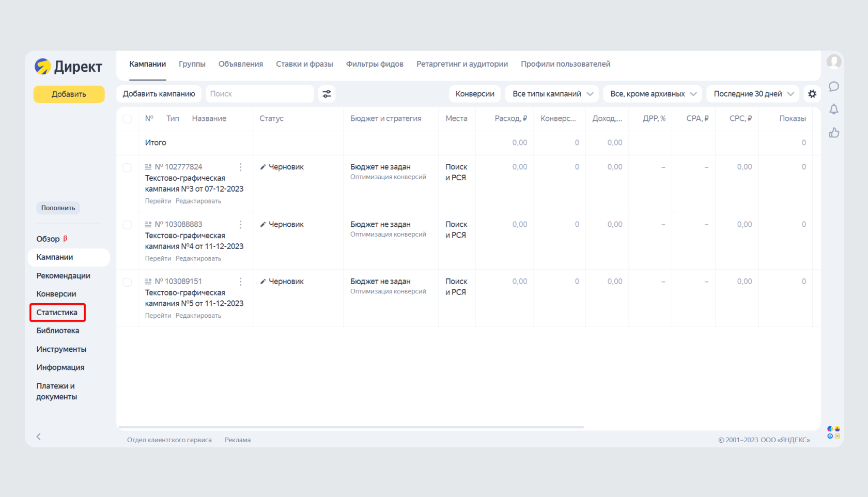Click Добавить кампанию button

tap(159, 94)
